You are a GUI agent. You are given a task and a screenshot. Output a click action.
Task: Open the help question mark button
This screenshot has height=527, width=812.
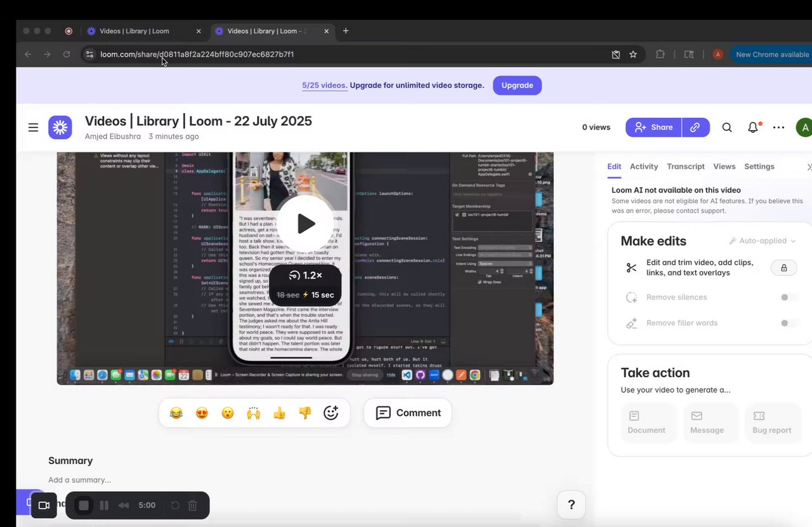(x=571, y=505)
